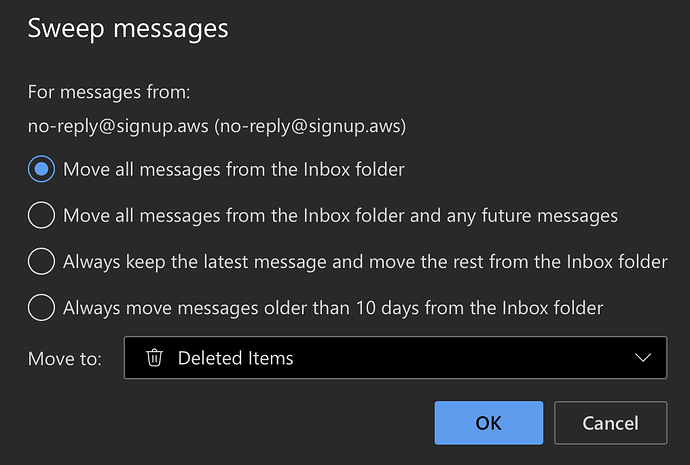The image size is (690, 465).
Task: Click the Sweep messages dialog title
Action: click(x=128, y=29)
